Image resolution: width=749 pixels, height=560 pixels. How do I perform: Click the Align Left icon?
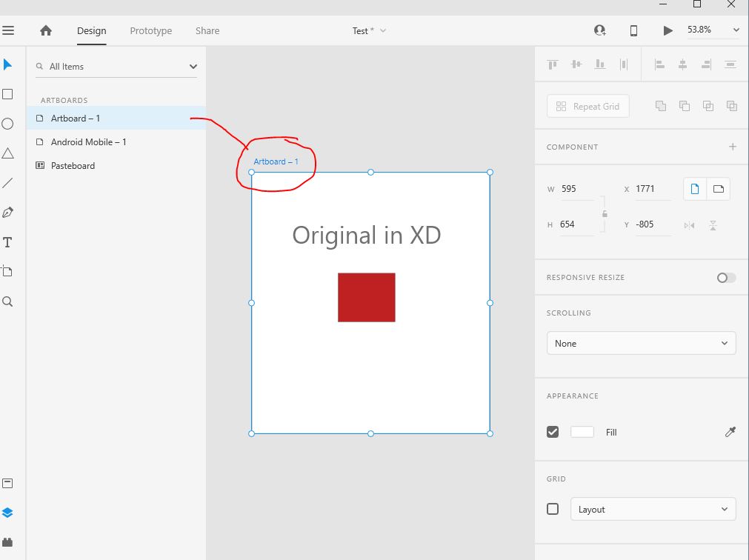coord(659,64)
